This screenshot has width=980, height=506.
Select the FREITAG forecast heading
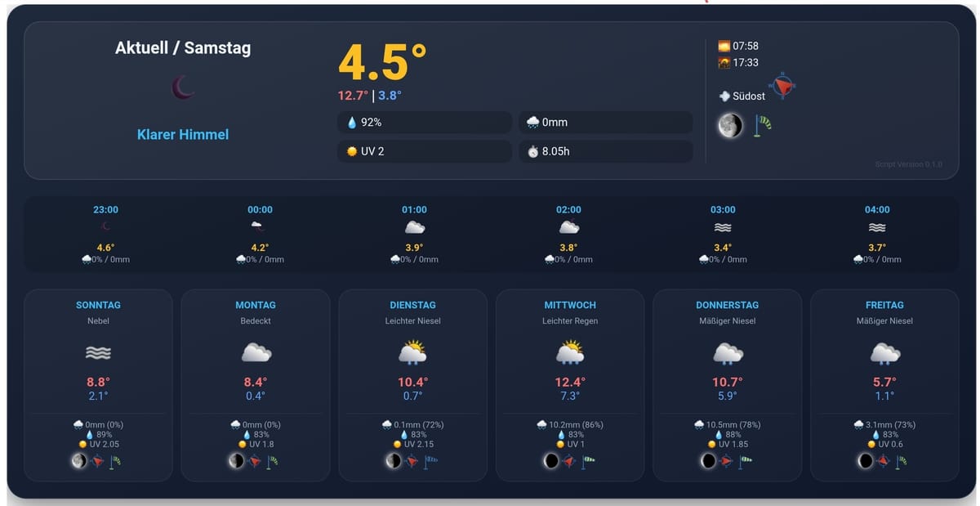(x=884, y=305)
